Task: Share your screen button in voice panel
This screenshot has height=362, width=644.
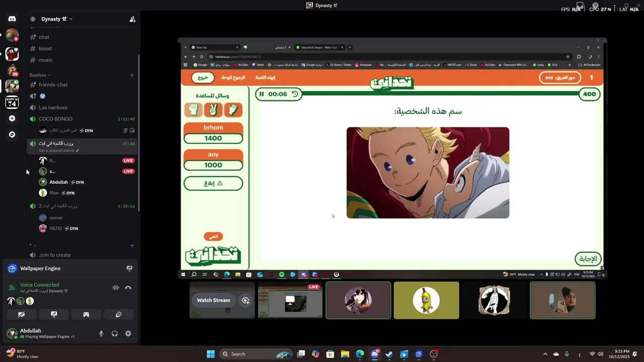Action: 54,315
